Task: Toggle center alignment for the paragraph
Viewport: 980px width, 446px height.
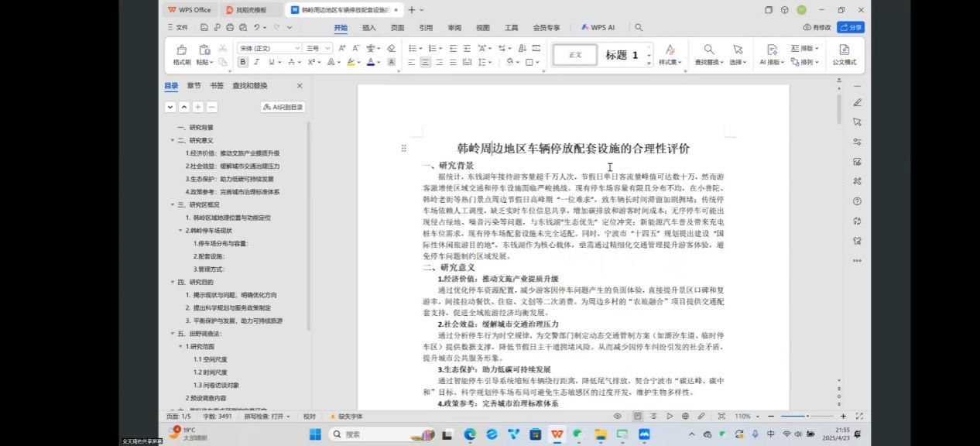Action: (x=426, y=62)
